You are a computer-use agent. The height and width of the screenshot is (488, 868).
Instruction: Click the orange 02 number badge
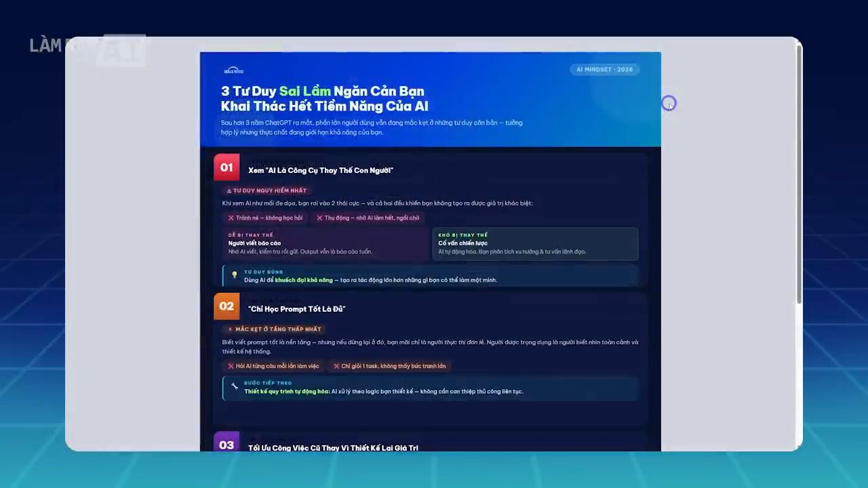tap(226, 306)
